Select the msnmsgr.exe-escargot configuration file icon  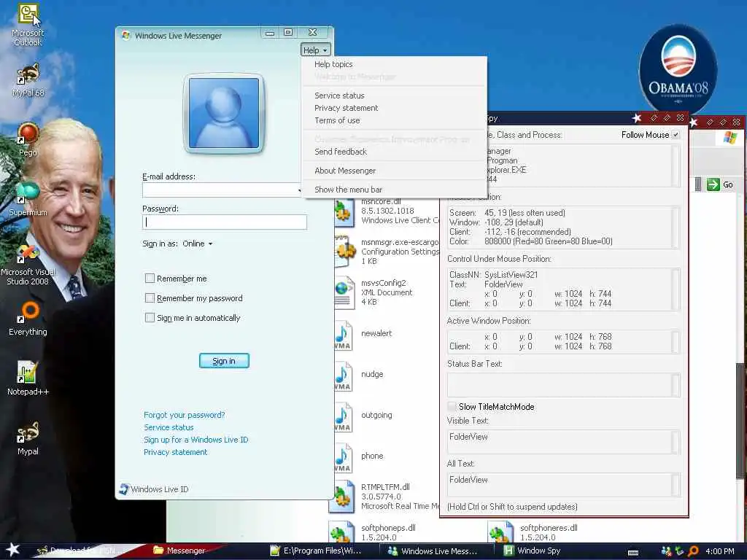pos(345,252)
